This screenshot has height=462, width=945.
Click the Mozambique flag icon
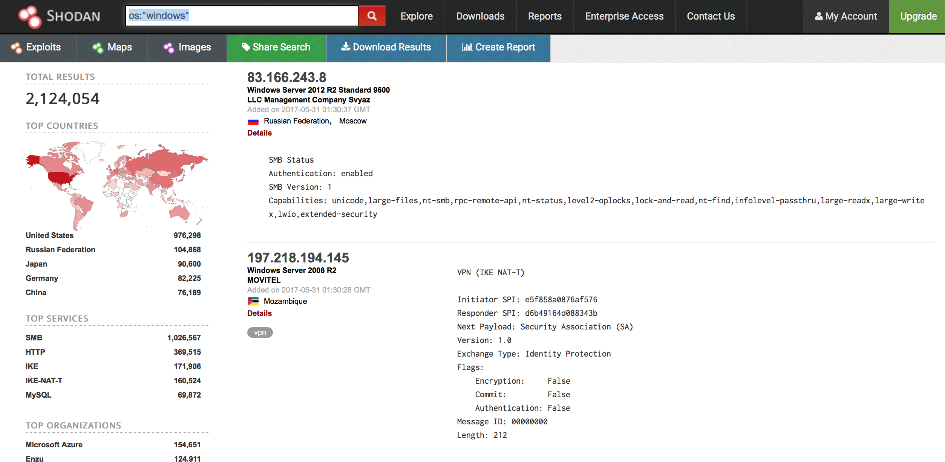point(253,301)
